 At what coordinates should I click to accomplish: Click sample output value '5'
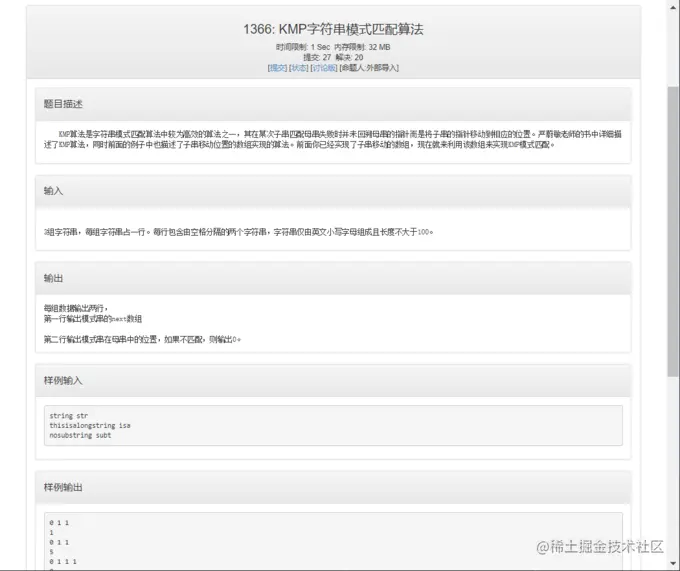(51, 552)
